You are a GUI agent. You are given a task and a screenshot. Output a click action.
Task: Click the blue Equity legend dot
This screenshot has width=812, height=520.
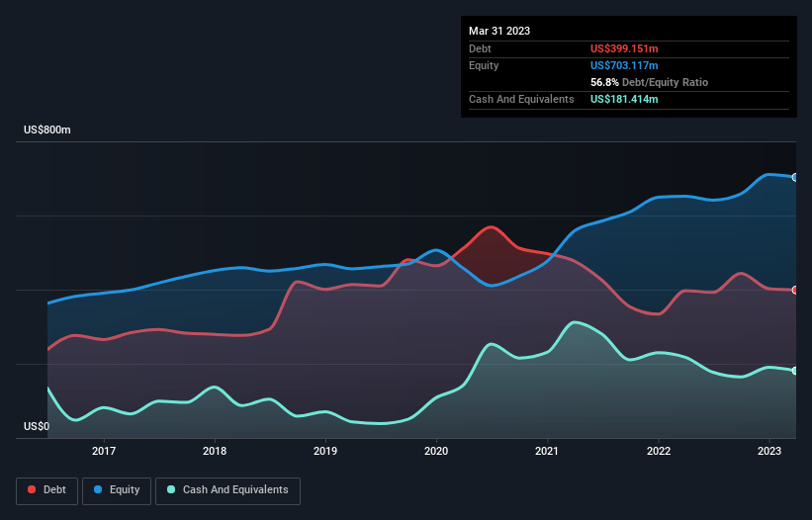click(98, 489)
